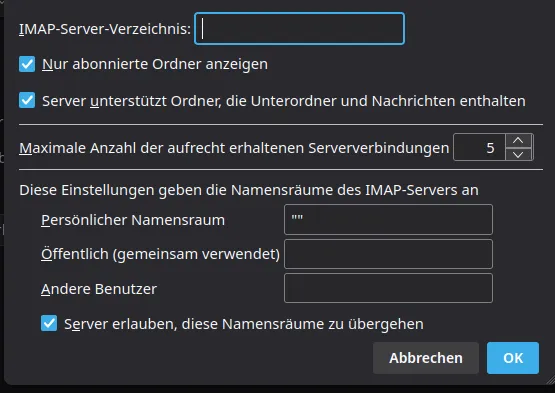Select the Andere Benutzer input field

[388, 288]
